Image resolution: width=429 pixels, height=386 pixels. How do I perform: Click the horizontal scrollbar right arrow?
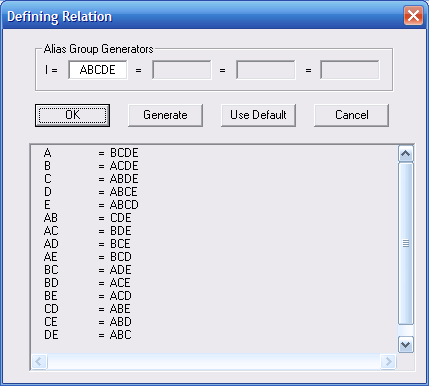point(388,361)
